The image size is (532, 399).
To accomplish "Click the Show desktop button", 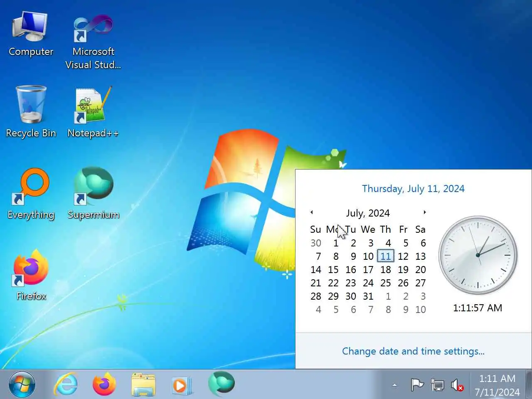I will [528, 384].
